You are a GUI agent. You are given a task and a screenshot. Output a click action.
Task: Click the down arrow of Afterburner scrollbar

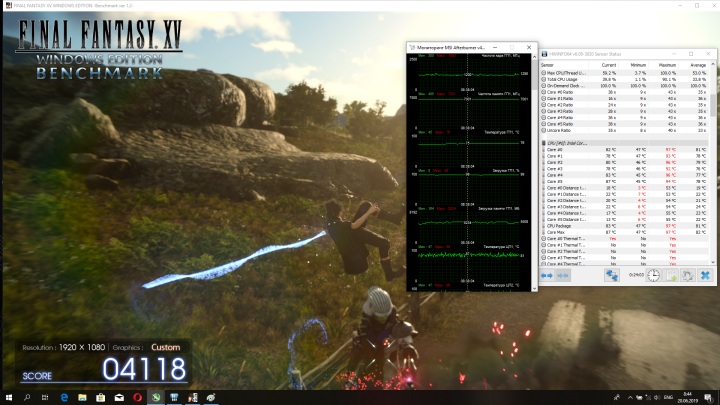pyautogui.click(x=534, y=288)
